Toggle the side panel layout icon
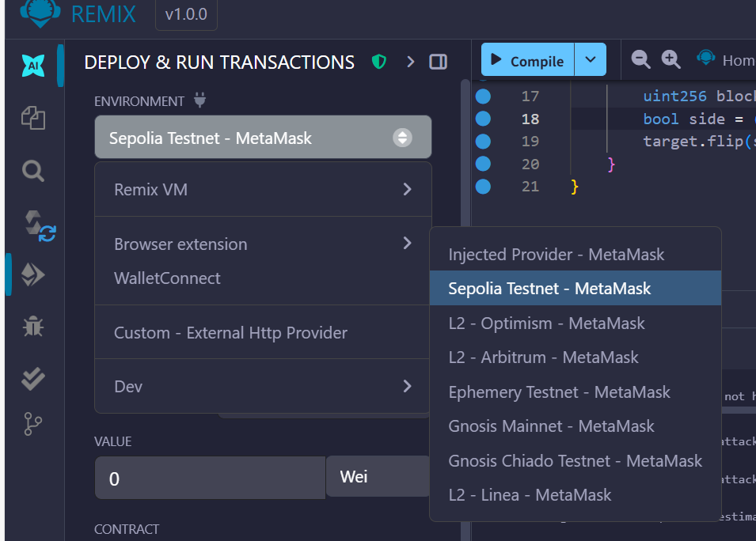Image resolution: width=756 pixels, height=541 pixels. click(x=439, y=62)
